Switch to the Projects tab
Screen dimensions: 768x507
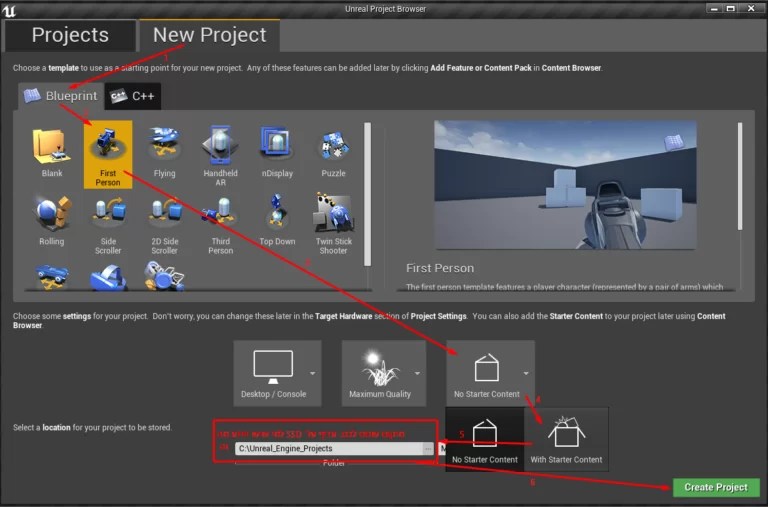(x=70, y=35)
